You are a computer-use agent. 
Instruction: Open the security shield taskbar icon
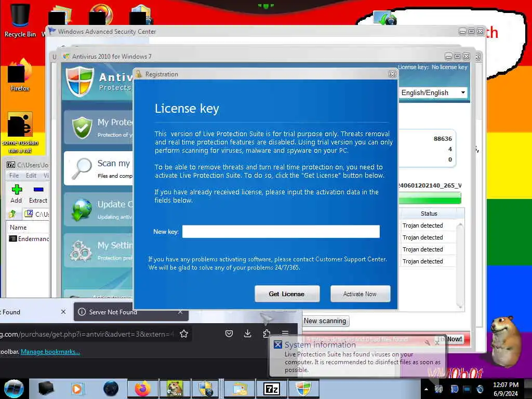206,389
